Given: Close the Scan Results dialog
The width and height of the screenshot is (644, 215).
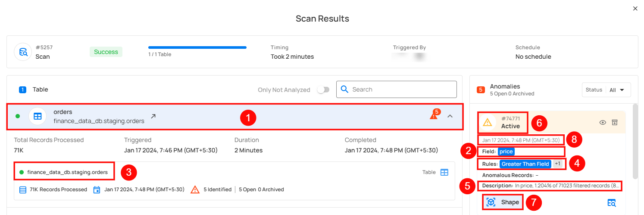Looking at the screenshot, I should (635, 9).
